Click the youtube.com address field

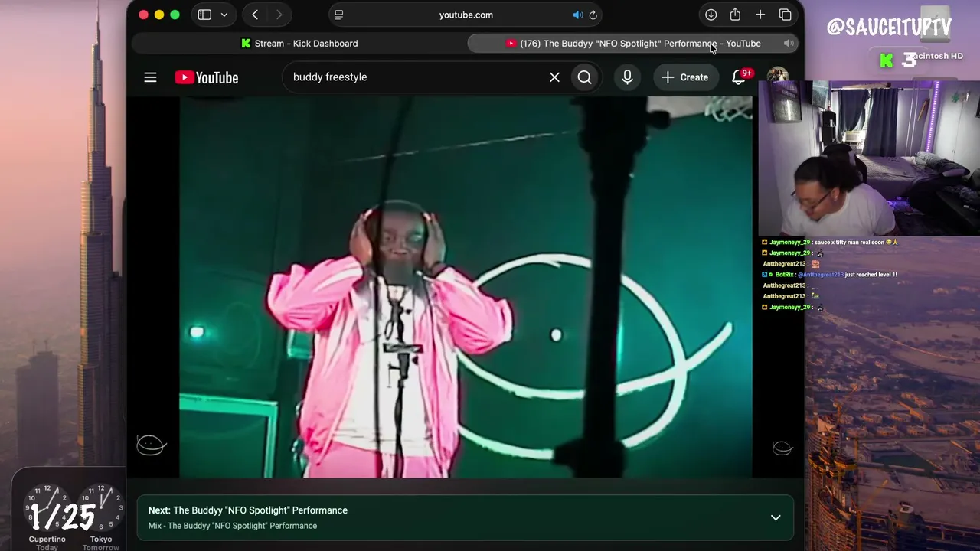click(x=465, y=15)
